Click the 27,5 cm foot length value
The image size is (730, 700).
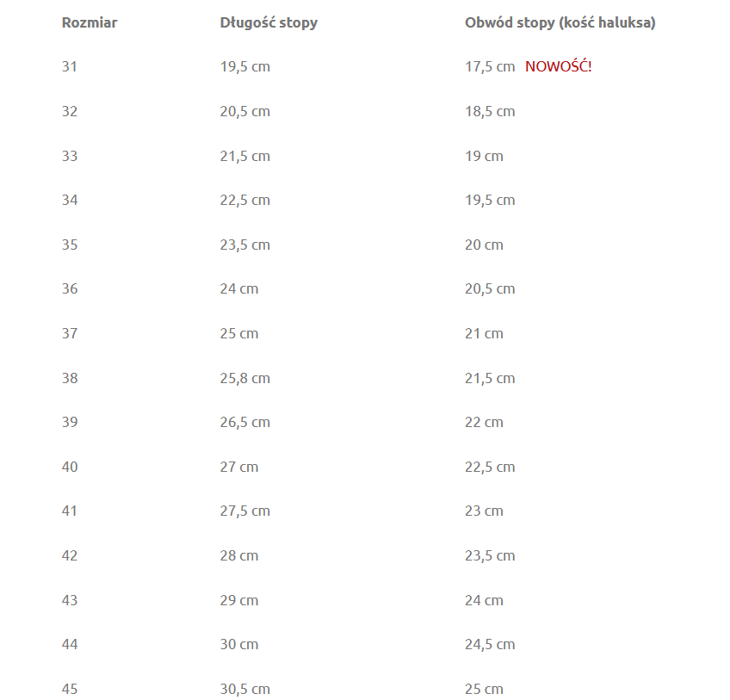pyautogui.click(x=244, y=511)
